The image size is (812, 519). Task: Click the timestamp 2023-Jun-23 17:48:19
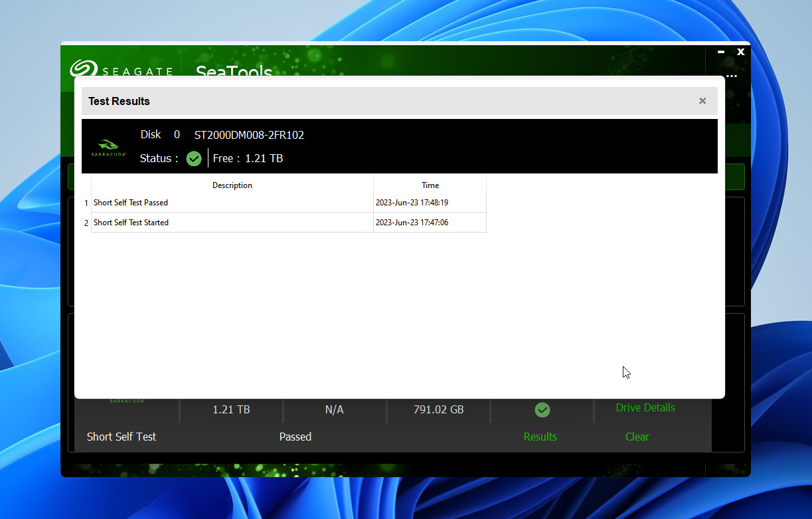[x=412, y=203]
